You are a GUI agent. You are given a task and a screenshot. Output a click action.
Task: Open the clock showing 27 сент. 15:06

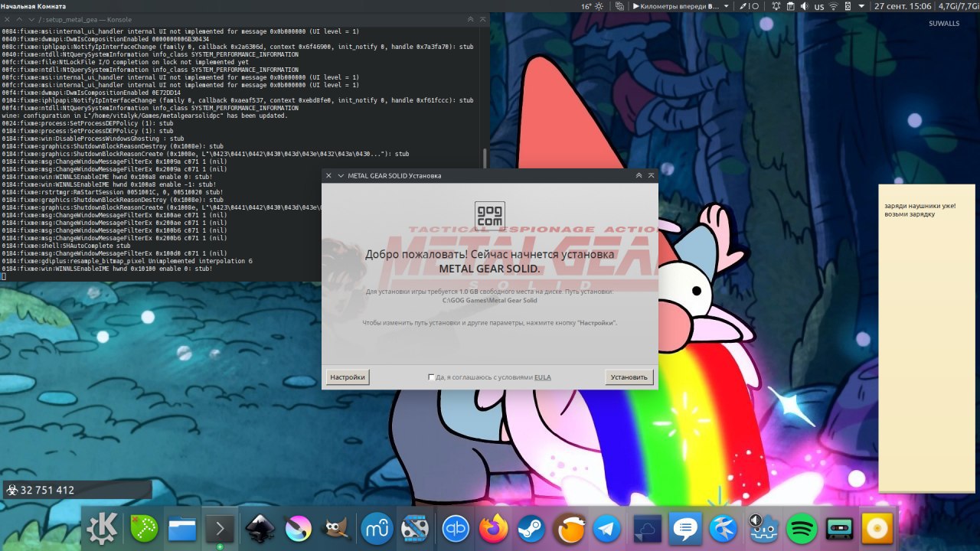pos(903,6)
